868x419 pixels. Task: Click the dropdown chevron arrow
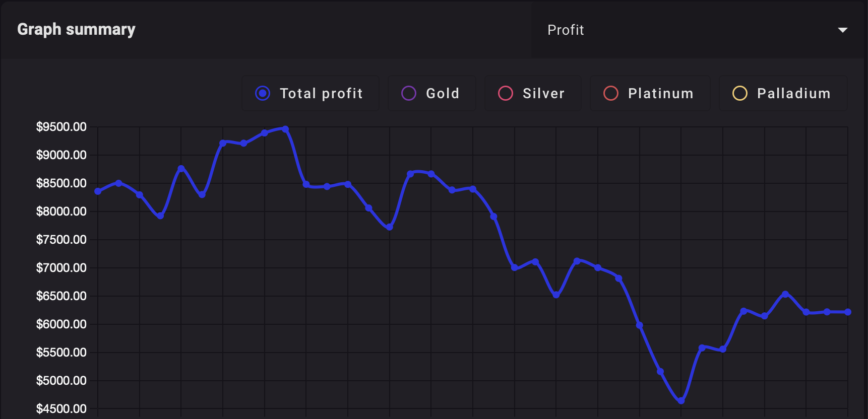[842, 30]
